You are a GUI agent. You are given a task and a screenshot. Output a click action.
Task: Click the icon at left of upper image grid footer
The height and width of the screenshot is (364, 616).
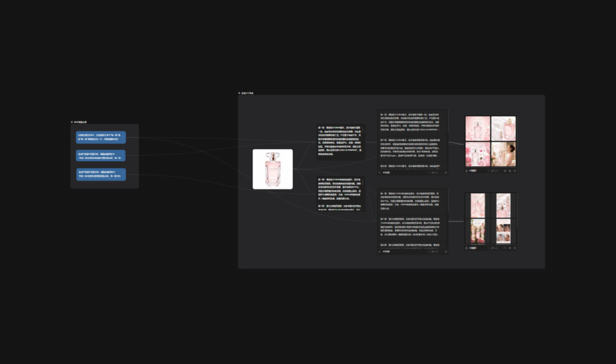tap(467, 171)
